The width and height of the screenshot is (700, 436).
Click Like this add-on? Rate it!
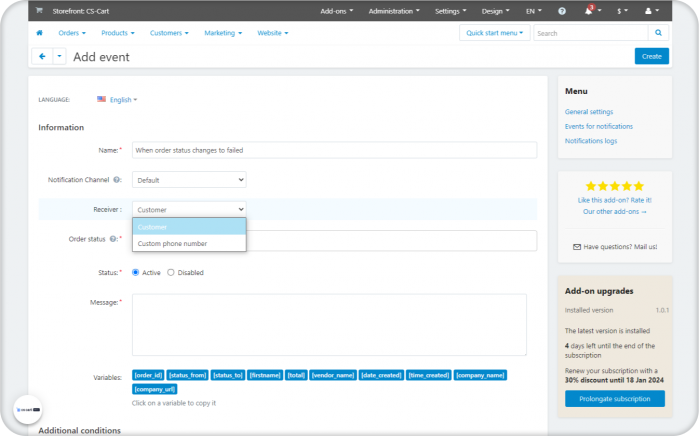coord(615,200)
